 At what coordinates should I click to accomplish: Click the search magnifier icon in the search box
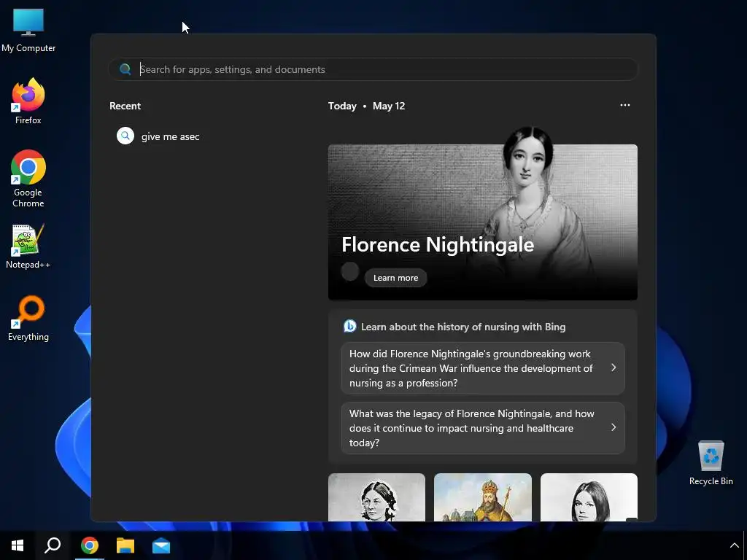(x=125, y=69)
